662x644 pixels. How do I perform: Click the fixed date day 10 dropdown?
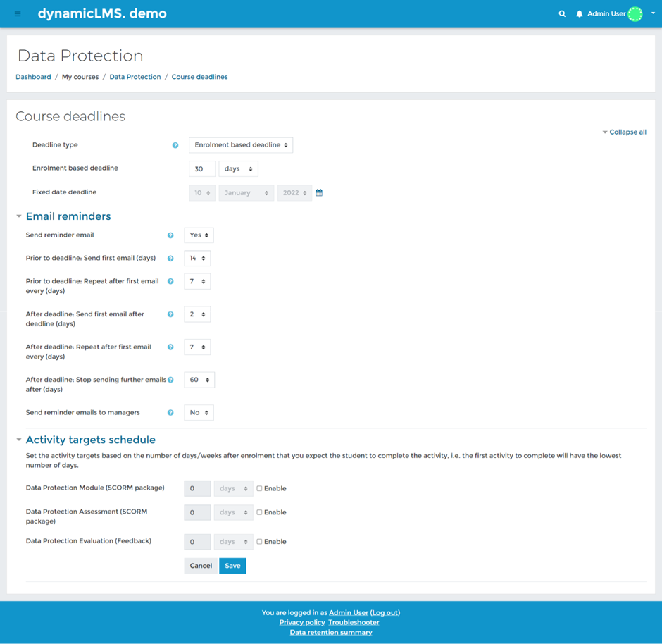(202, 192)
